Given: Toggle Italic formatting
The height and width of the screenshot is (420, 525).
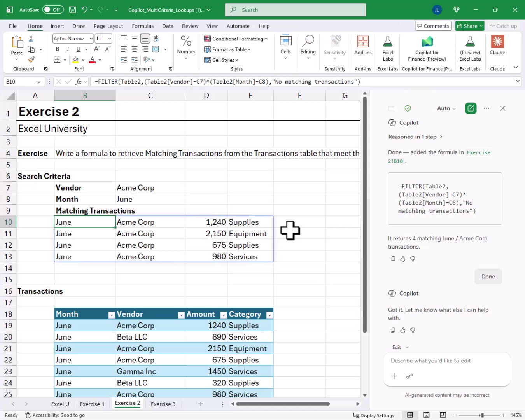Looking at the screenshot, I should point(68,49).
